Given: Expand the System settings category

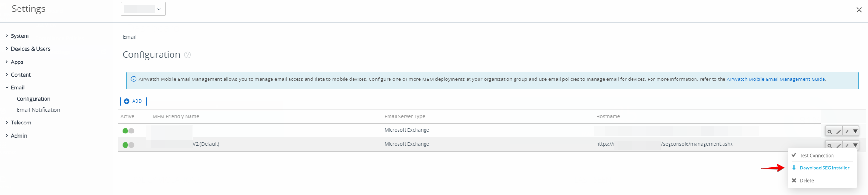Looking at the screenshot, I should tap(19, 36).
